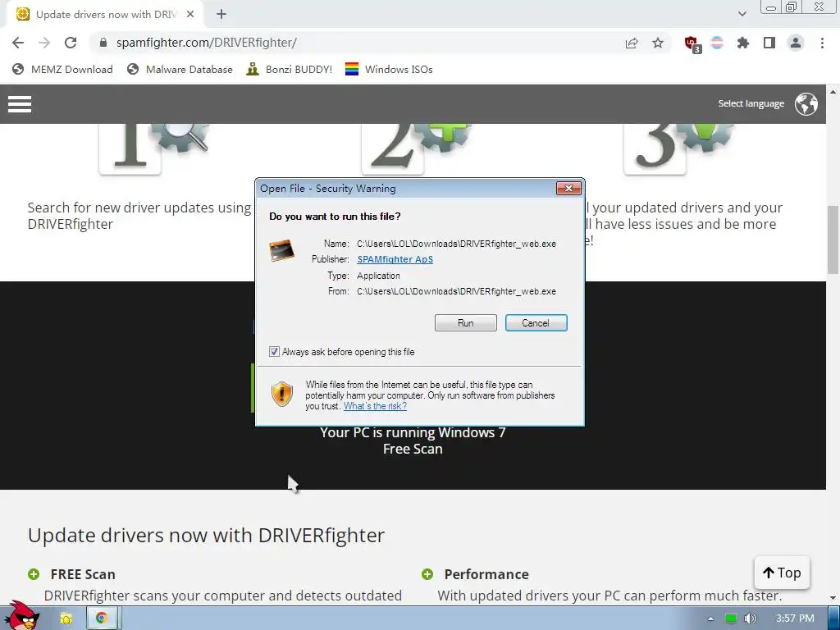This screenshot has width=840, height=630.
Task: Click the Show desktop strip
Action: [833, 619]
